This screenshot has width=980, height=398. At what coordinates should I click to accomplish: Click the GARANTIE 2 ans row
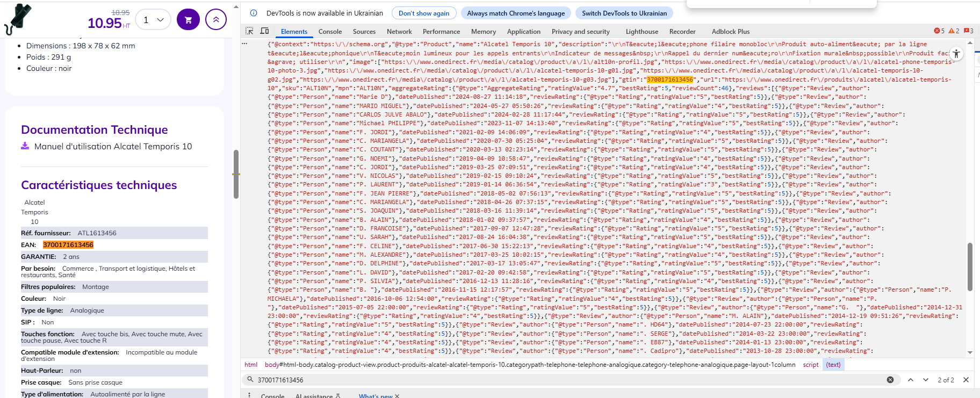[x=114, y=257]
